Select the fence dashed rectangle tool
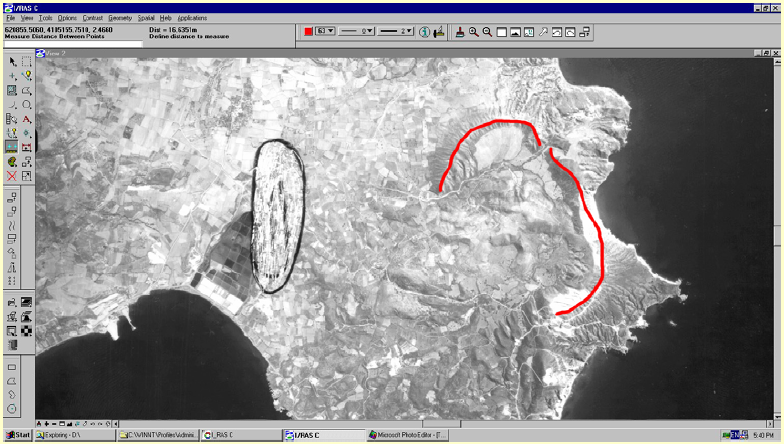The height and width of the screenshot is (444, 784). click(x=27, y=61)
